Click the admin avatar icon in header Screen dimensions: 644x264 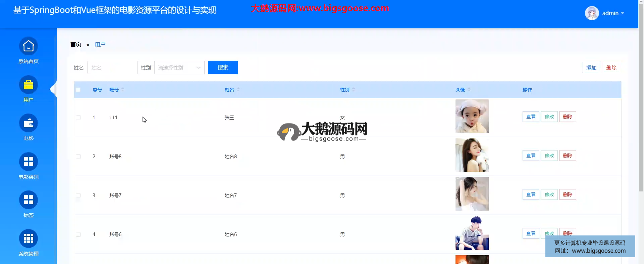[592, 13]
